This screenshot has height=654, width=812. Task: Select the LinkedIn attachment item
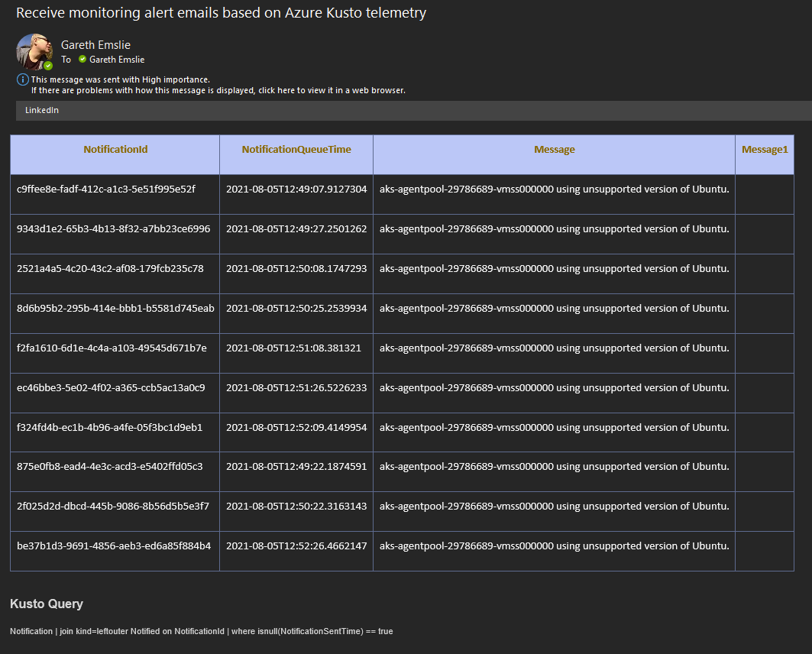click(40, 110)
